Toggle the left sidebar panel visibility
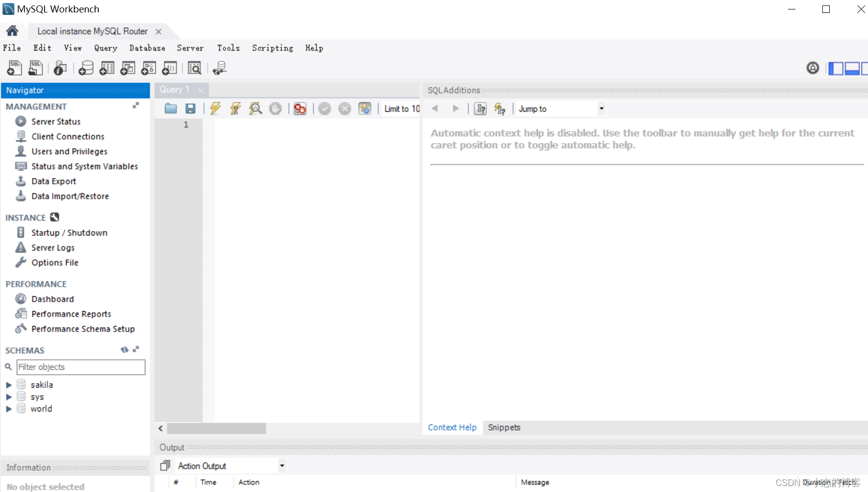 pyautogui.click(x=836, y=68)
